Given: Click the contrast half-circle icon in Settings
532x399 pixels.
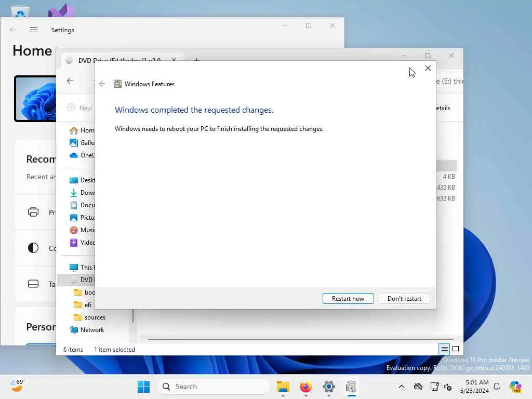Looking at the screenshot, I should click(x=33, y=248).
